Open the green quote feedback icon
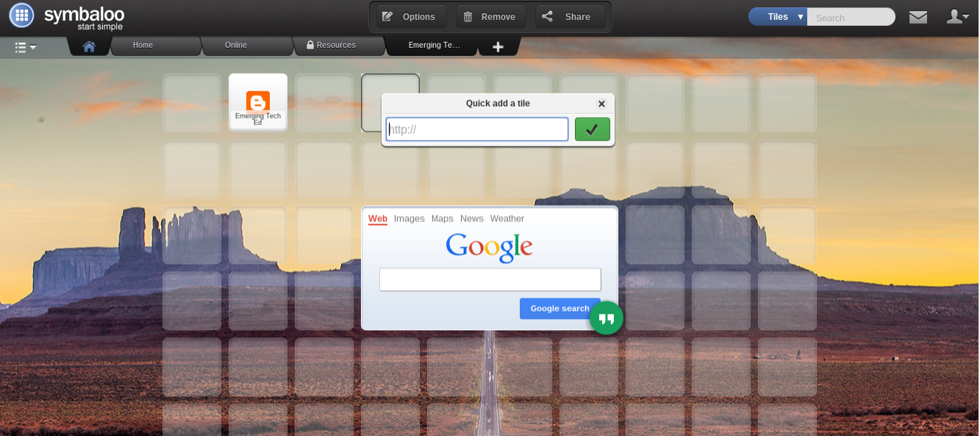This screenshot has width=980, height=436. pos(607,318)
